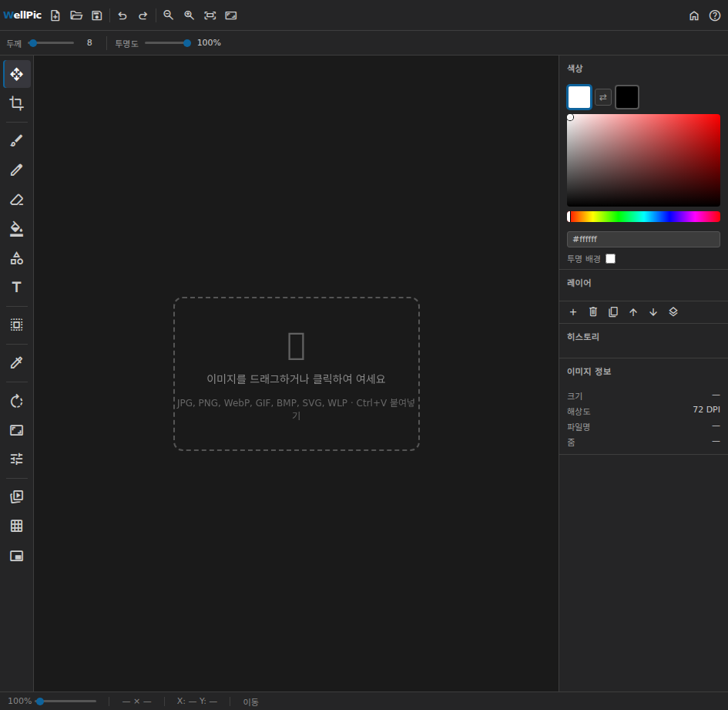728x710 pixels.
Task: Swap foreground and background colors
Action: (x=603, y=97)
